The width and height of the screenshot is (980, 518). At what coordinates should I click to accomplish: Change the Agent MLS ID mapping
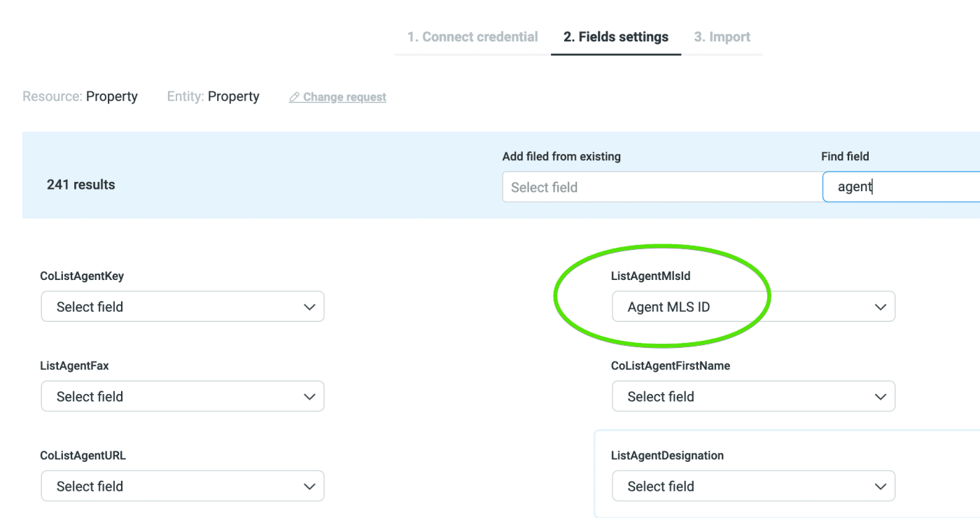(753, 306)
